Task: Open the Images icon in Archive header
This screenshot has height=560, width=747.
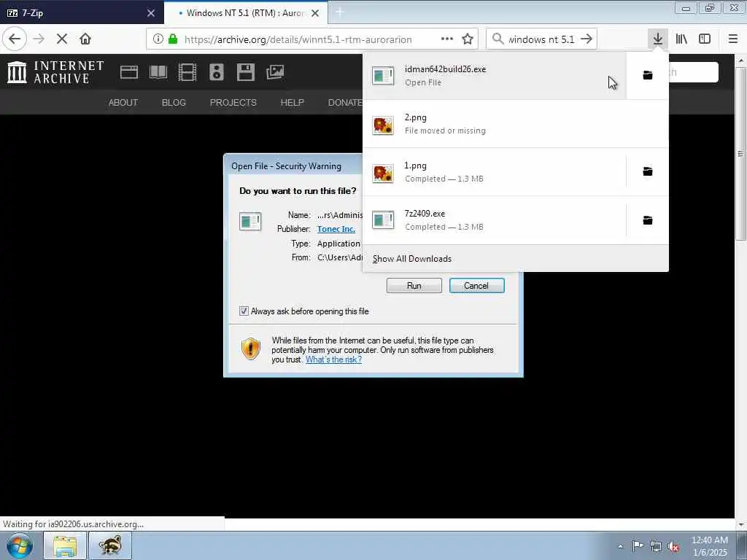Action: coord(275,72)
